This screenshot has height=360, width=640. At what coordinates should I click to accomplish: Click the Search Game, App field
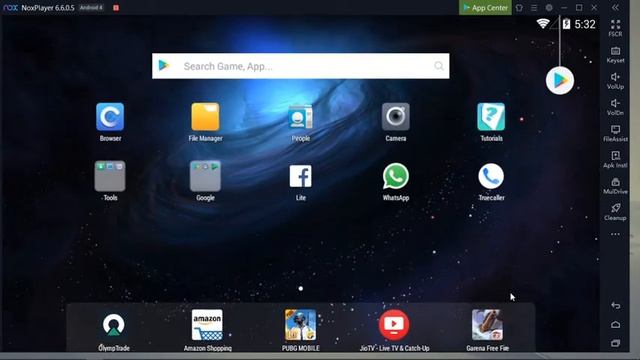click(x=301, y=66)
